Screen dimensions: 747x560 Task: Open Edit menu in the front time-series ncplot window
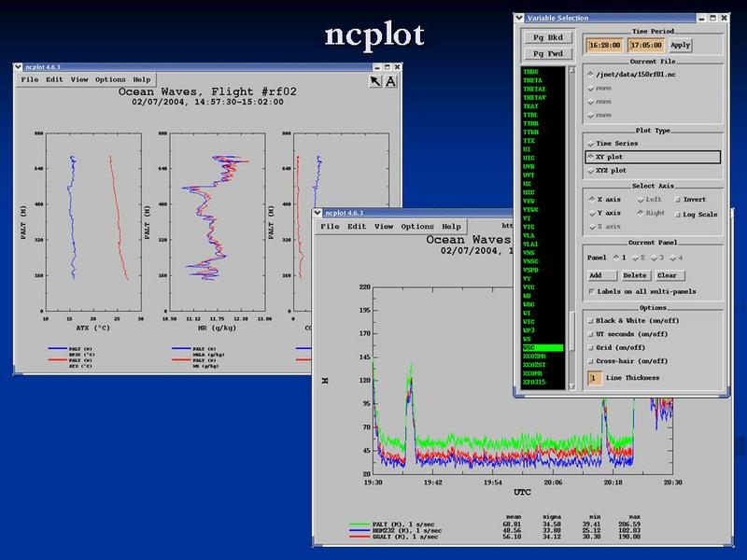click(357, 227)
